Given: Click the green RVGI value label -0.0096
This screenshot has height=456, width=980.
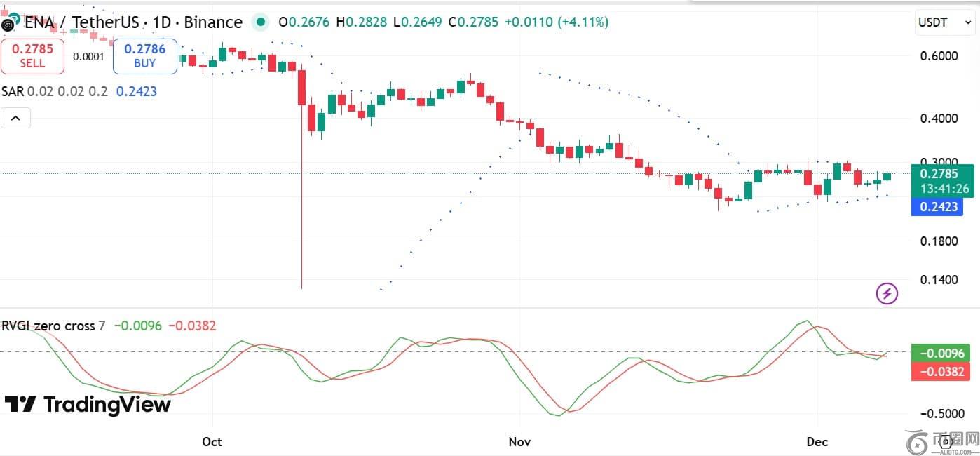Looking at the screenshot, I should [940, 353].
